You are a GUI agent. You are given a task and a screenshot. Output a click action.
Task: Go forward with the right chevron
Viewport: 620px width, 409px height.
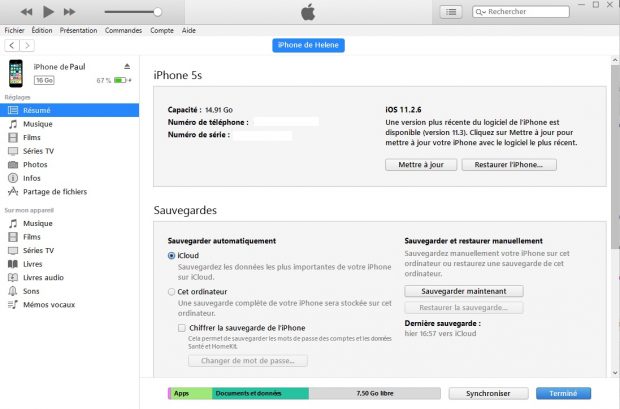[27, 45]
